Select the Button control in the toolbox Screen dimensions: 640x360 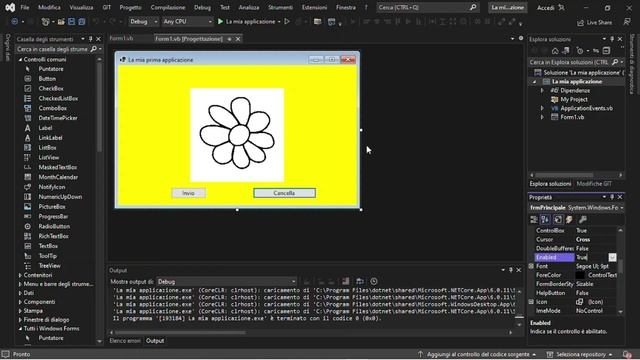(47, 78)
